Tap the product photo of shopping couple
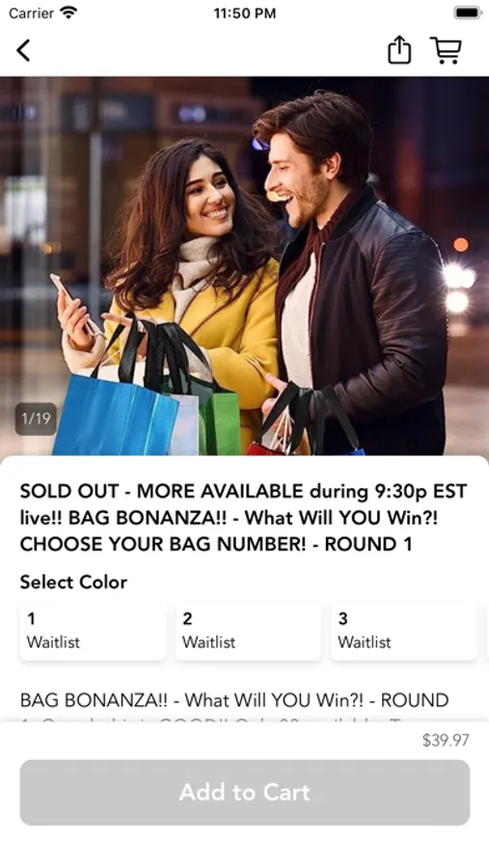 click(x=244, y=266)
